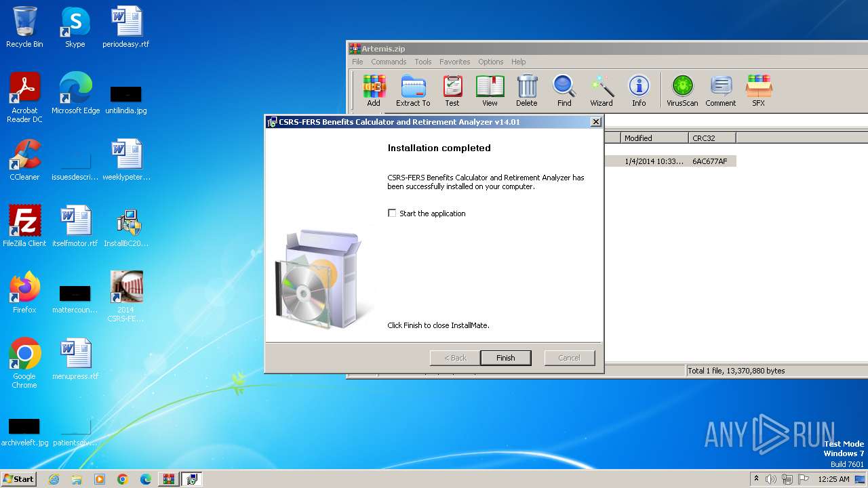Open the Commands menu in WinRAR
The width and height of the screenshot is (868, 488).
point(389,62)
